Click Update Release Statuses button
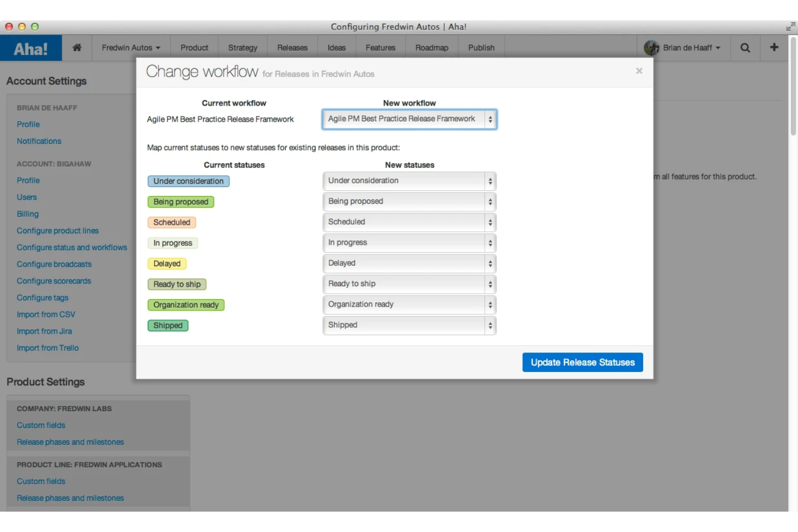Viewport: 798px width, 532px height. (x=582, y=362)
